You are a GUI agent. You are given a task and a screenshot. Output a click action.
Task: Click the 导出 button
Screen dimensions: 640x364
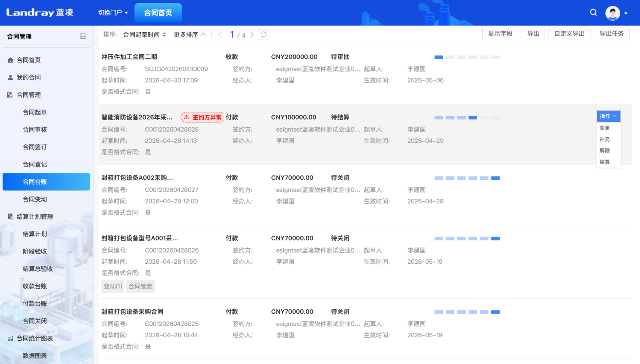click(533, 34)
